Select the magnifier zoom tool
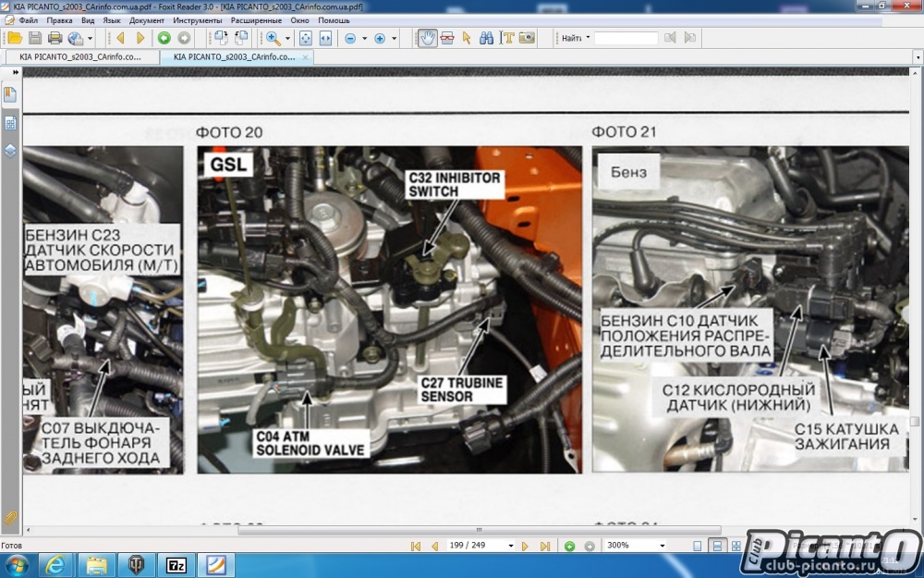The width and height of the screenshot is (924, 578). [273, 38]
